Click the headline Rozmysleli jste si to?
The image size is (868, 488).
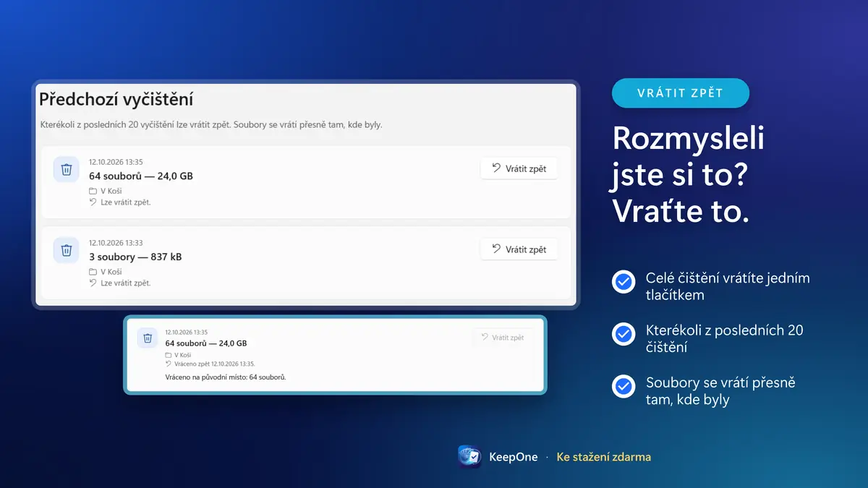point(688,155)
